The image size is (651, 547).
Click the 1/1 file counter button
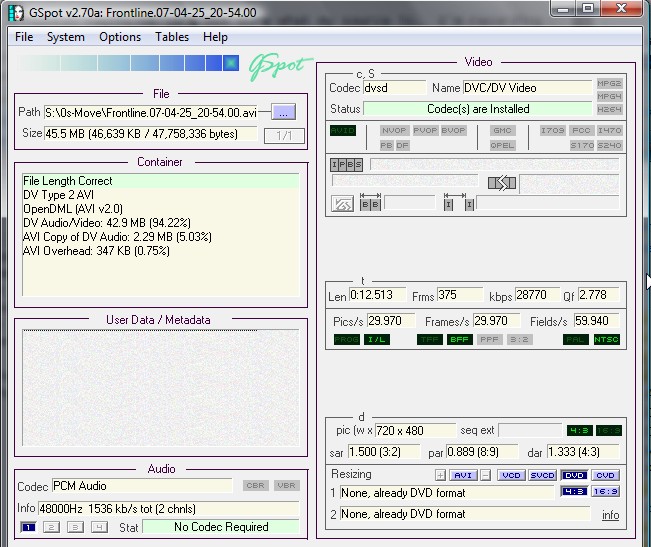(284, 135)
